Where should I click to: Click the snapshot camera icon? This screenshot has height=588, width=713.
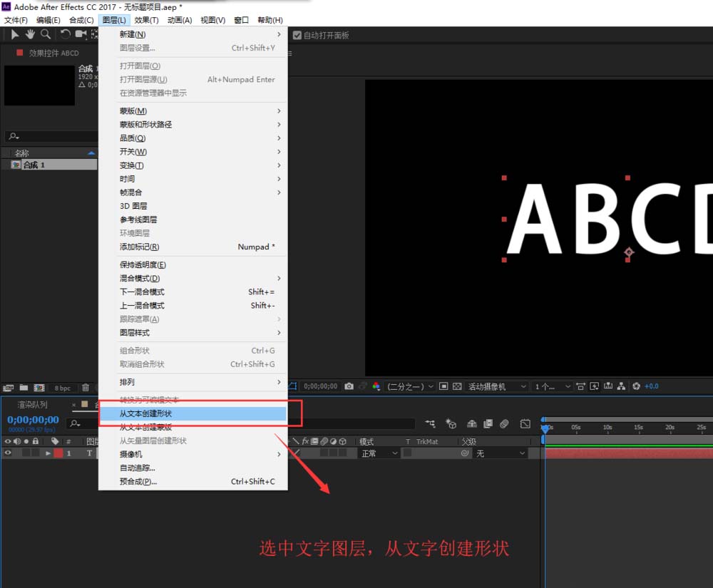click(349, 386)
